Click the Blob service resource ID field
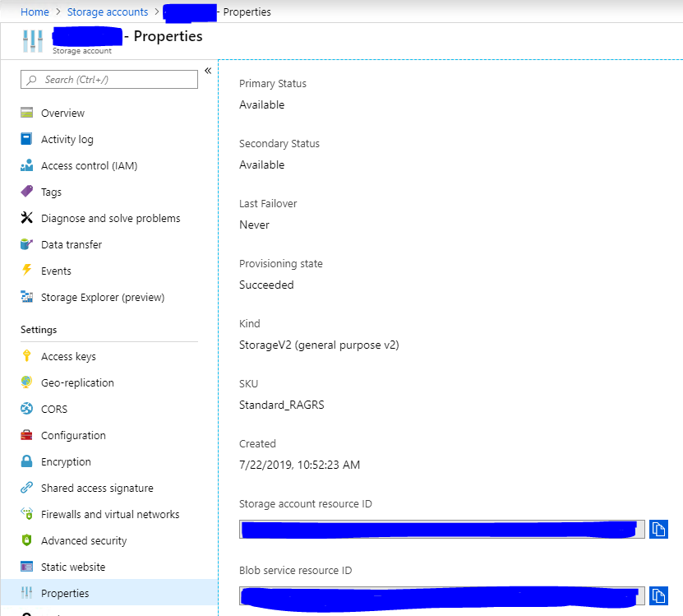 (441, 596)
